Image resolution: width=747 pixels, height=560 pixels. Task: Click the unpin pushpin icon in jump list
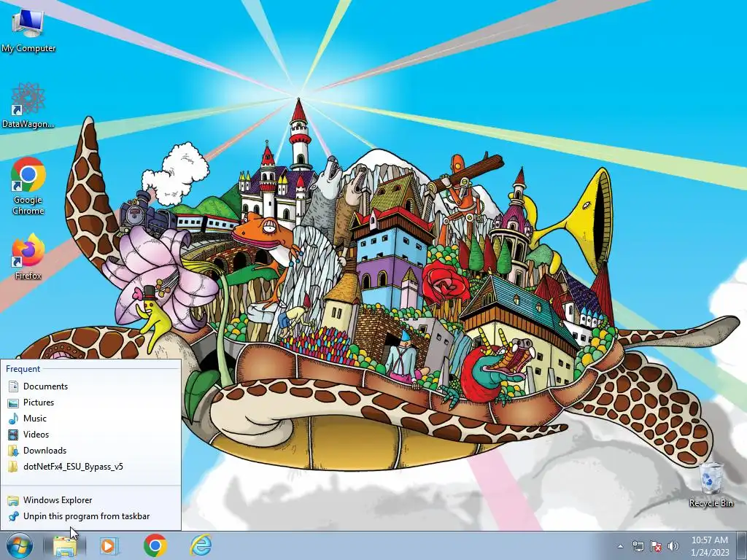(13, 516)
